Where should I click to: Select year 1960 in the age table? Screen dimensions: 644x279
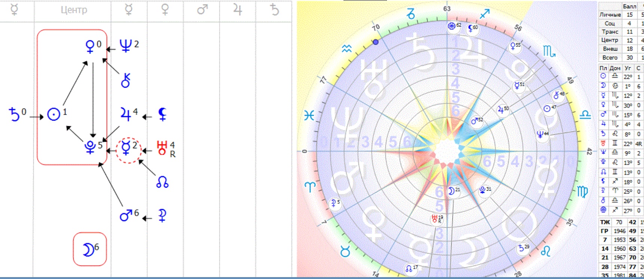(619, 249)
